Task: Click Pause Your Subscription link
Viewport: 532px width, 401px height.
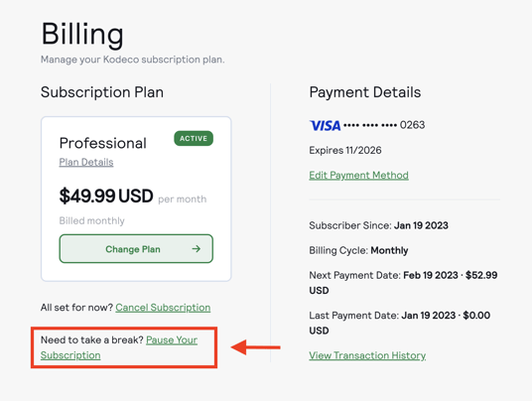Action: coord(119,347)
